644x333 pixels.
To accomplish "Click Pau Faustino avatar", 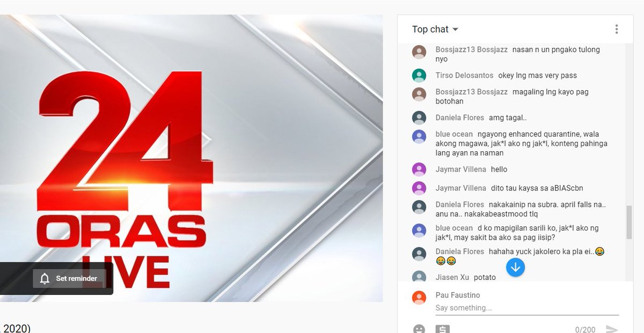I will [x=419, y=297].
